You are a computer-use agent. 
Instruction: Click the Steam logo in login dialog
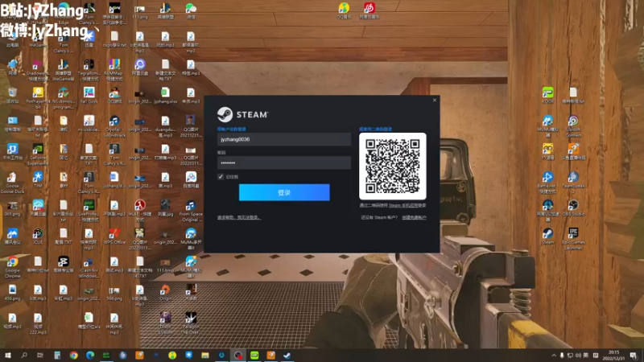(242, 114)
